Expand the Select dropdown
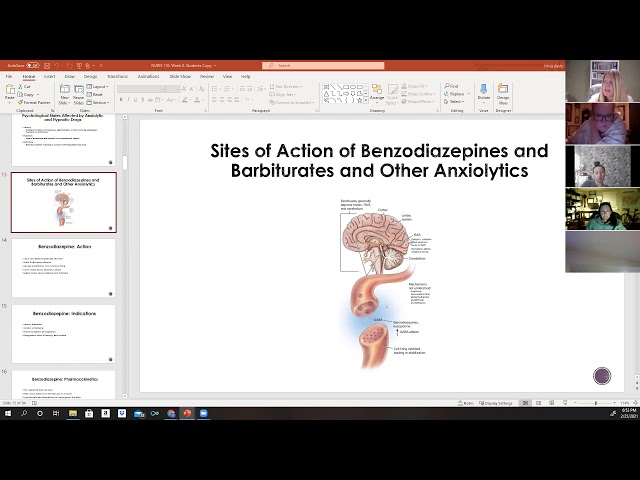Screen dimensions: 640x480 (x=454, y=102)
